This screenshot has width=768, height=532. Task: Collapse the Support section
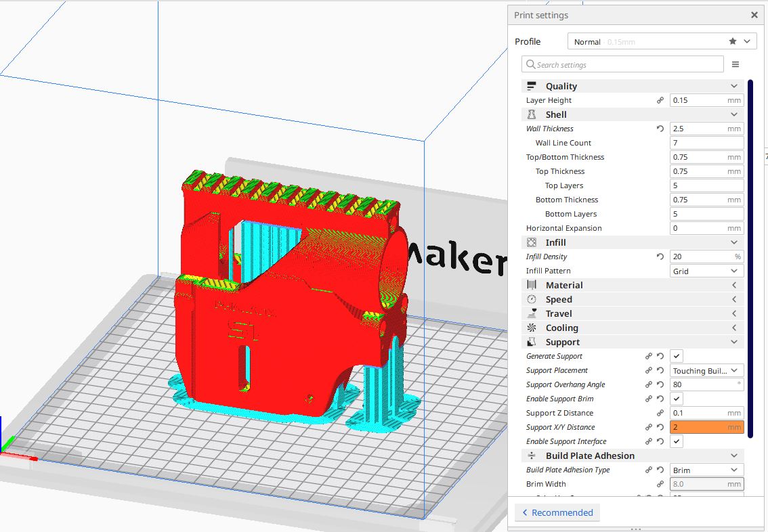pos(733,342)
